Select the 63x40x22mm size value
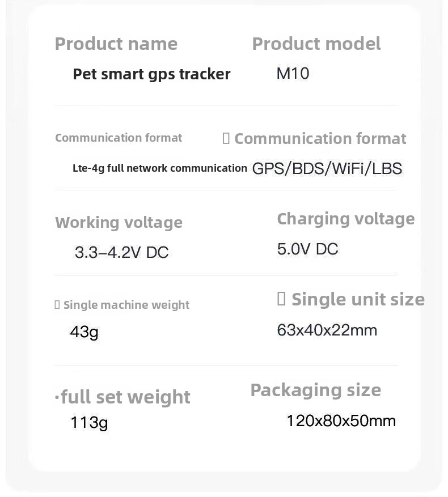448x497 pixels. tap(327, 330)
